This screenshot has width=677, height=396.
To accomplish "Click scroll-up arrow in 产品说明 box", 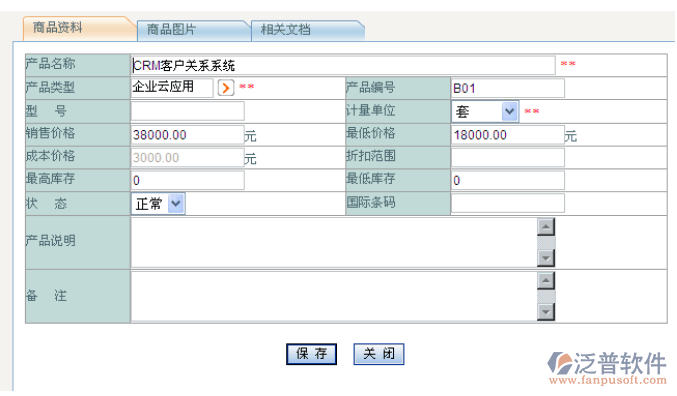I will pos(546,227).
